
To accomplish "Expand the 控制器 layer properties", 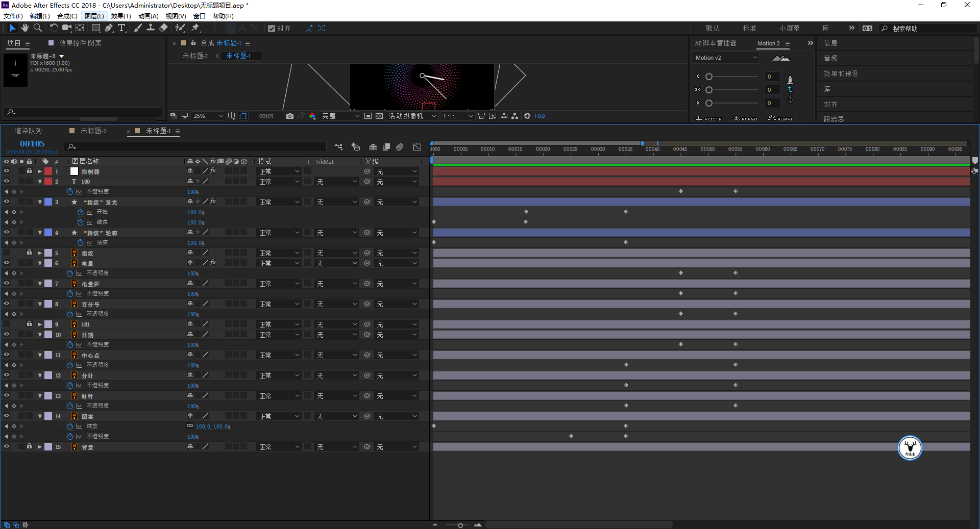I will click(40, 171).
